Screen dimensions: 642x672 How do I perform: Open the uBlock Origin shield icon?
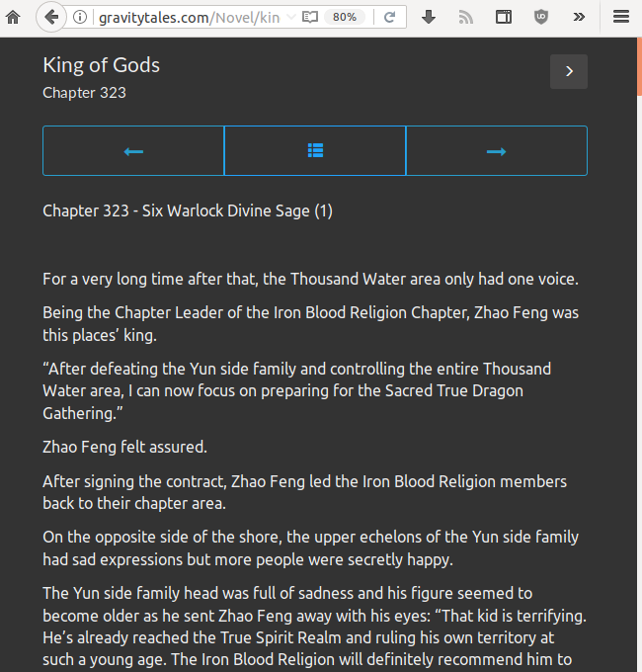coord(541,17)
